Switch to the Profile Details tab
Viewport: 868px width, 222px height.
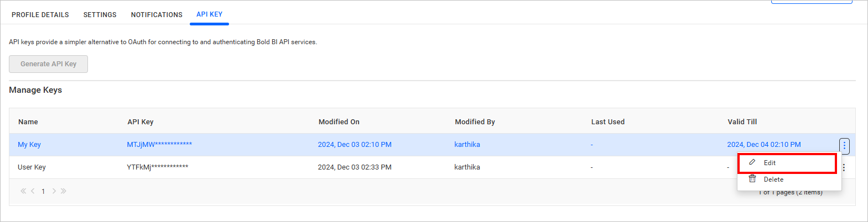click(40, 15)
